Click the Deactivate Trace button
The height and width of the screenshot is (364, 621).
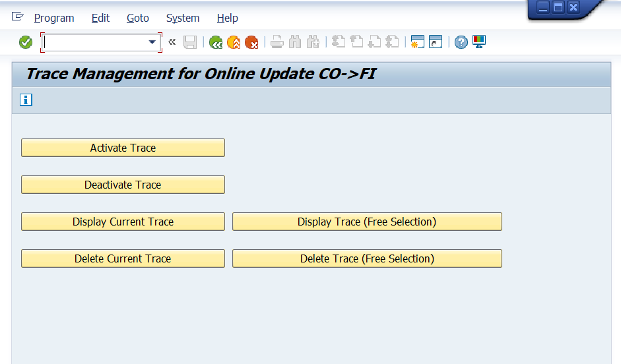coord(123,185)
